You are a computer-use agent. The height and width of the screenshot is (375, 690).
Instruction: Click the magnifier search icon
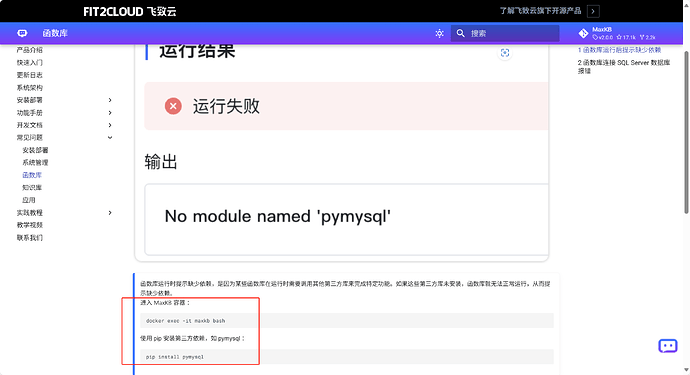(460, 33)
